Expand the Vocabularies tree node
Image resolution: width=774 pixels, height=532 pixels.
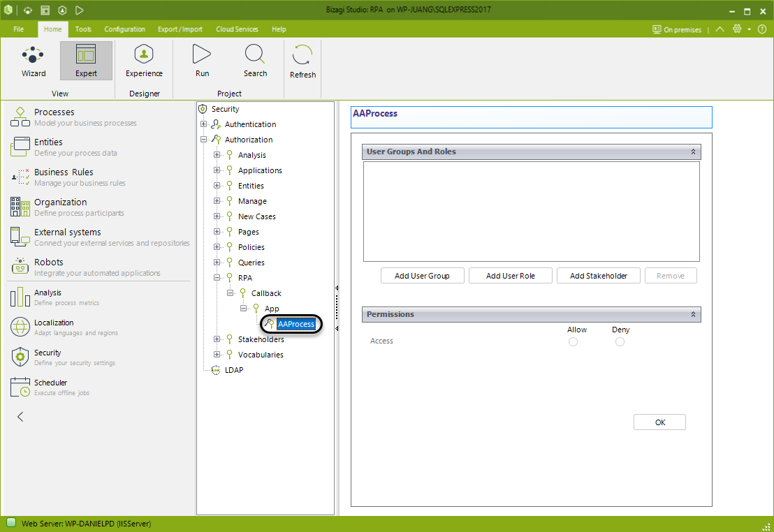tap(217, 354)
